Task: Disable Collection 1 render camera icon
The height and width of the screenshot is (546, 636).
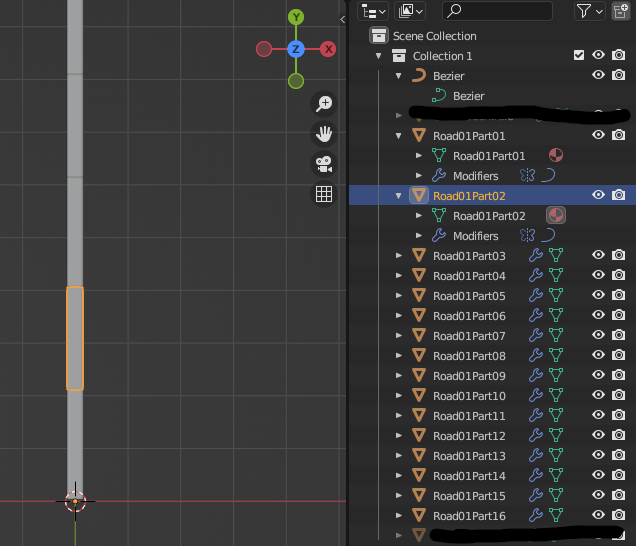Action: 618,55
